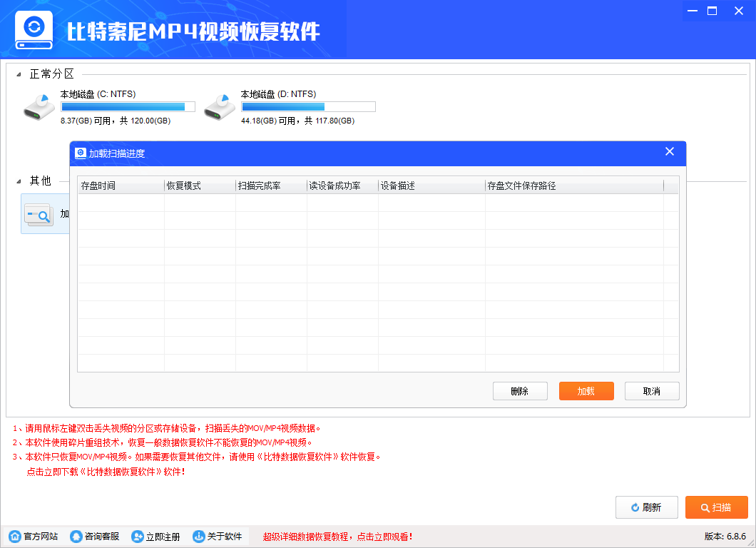Click the 加载 button in dialog

pos(586,391)
